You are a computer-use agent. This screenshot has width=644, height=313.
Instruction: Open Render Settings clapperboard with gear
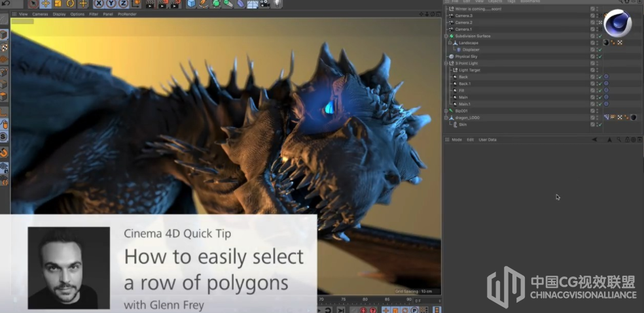[x=175, y=4]
